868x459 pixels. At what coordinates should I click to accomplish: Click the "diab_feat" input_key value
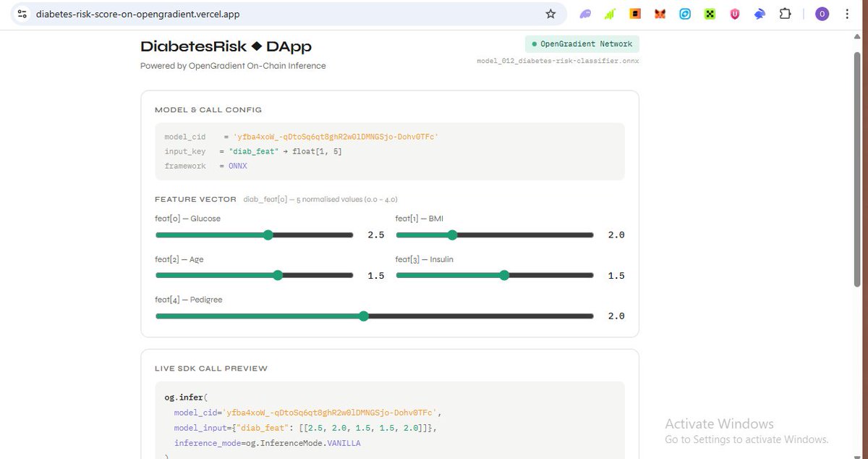coord(254,151)
